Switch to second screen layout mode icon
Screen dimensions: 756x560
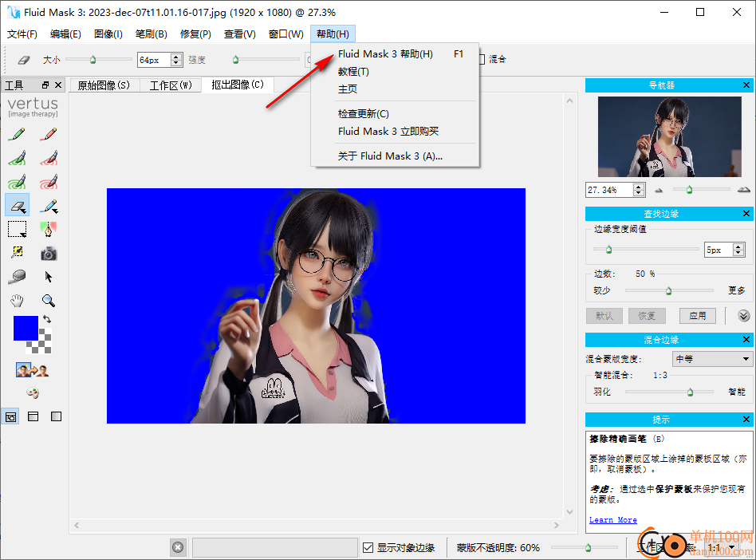point(33,416)
